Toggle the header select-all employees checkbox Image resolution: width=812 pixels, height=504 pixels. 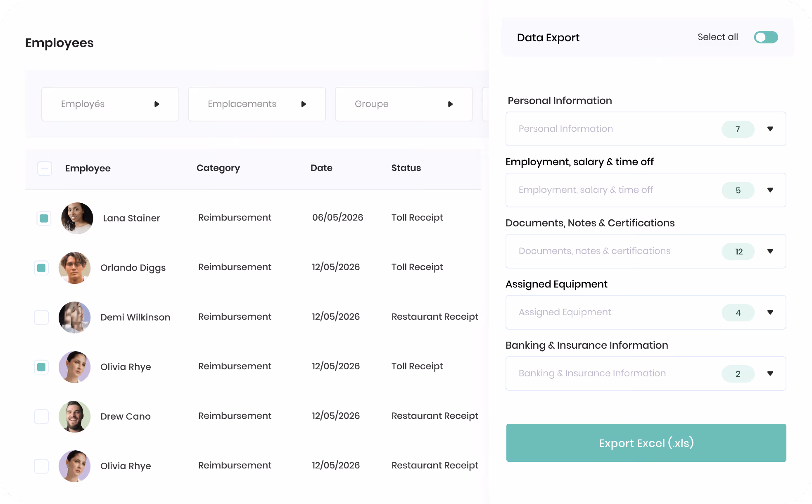coord(45,168)
